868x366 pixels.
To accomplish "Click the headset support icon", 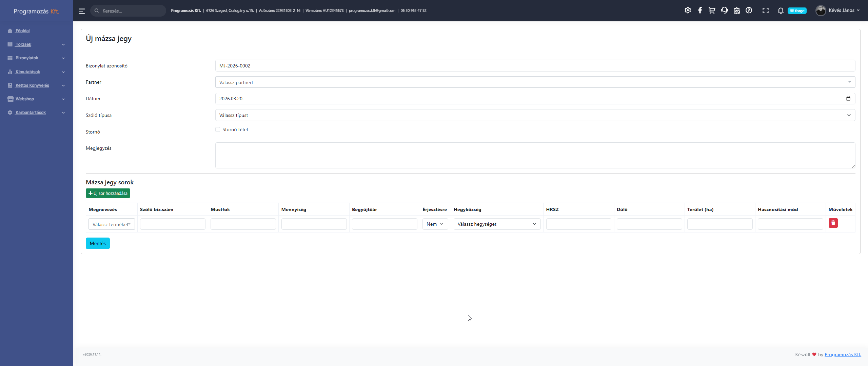I will [x=724, y=11].
